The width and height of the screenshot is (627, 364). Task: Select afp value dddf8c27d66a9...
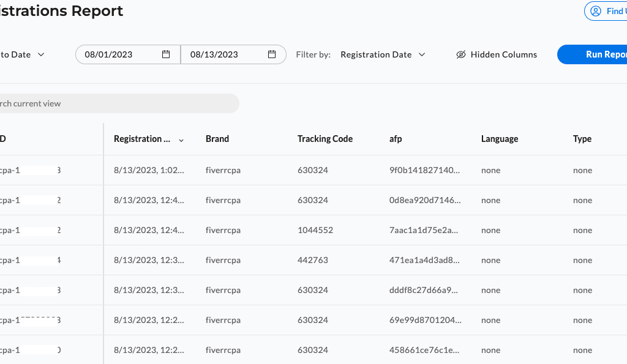click(424, 290)
